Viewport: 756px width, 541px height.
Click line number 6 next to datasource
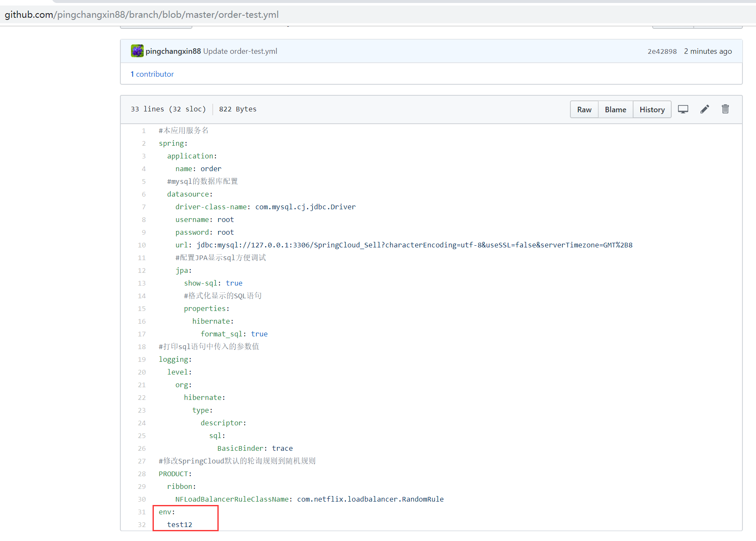[144, 194]
